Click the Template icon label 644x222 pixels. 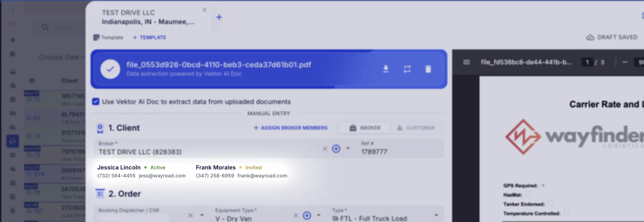tap(108, 37)
